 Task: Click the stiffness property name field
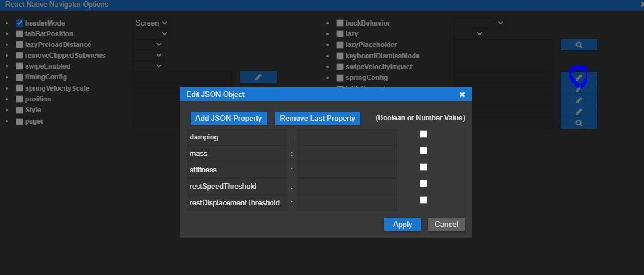(237, 170)
